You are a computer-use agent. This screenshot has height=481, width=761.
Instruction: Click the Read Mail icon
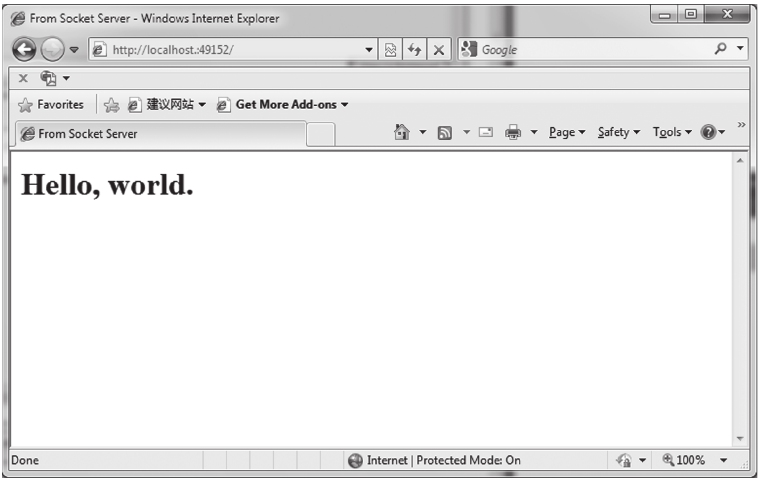coord(486,132)
